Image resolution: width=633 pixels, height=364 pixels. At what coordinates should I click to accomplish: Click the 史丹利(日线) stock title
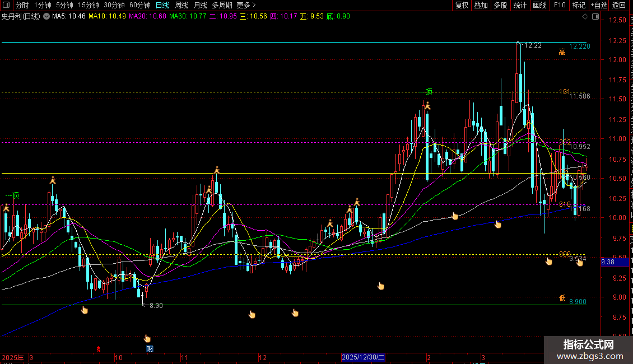point(21,17)
